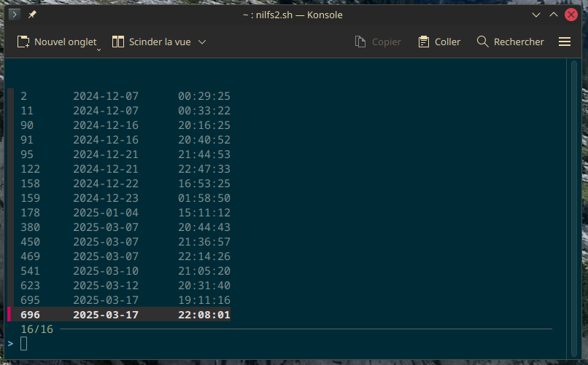This screenshot has width=588, height=365.
Task: Click the Copier toolbar button
Action: [x=378, y=42]
